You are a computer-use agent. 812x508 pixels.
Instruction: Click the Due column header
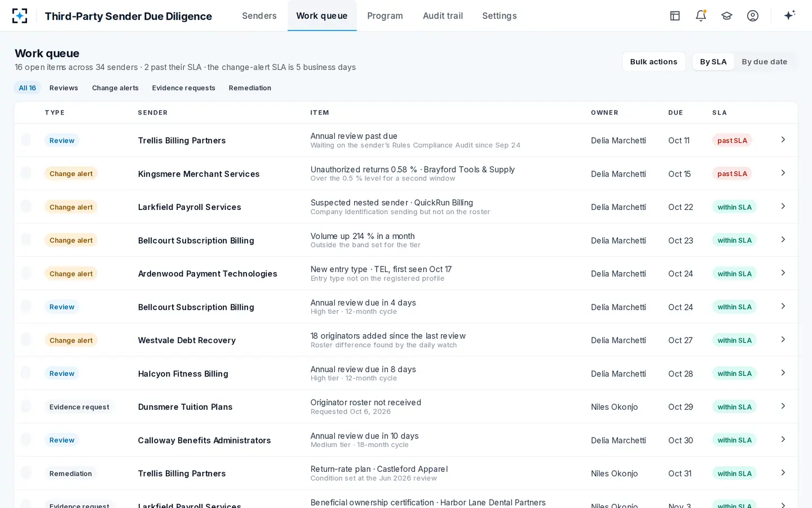[676, 113]
